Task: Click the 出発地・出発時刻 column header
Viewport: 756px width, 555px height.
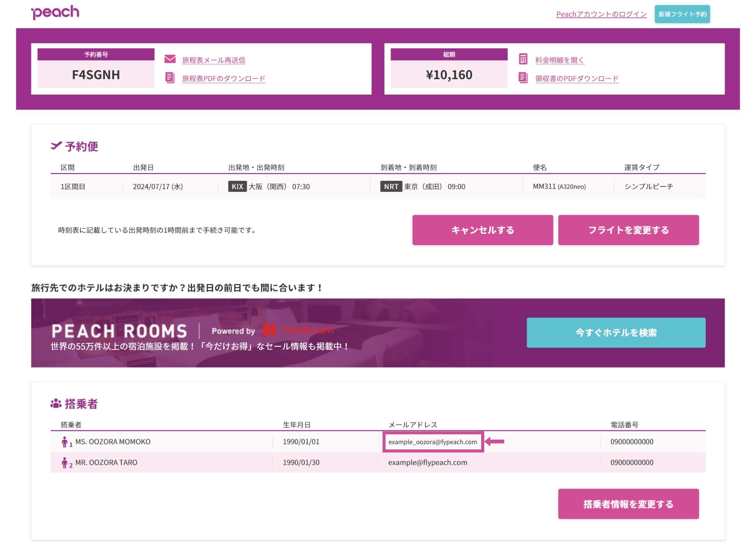Action: click(x=256, y=167)
